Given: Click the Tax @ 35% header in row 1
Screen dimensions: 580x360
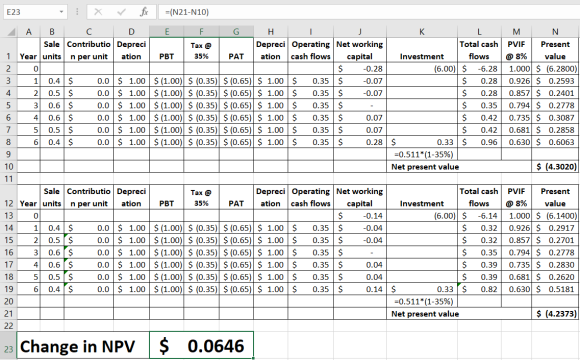Looking at the screenshot, I should click(x=201, y=50).
